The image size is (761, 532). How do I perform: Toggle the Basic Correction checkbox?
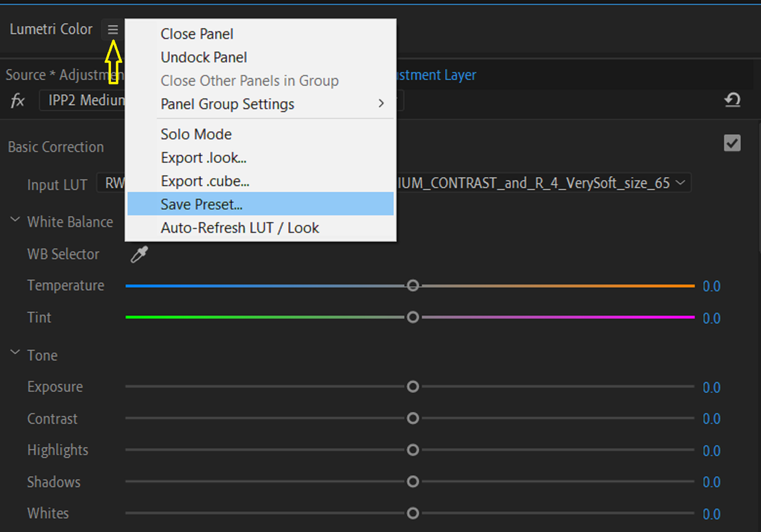(x=732, y=143)
